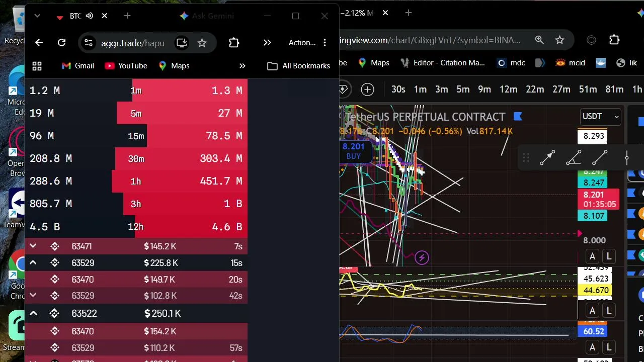Open the apps grid on bookmarks bar
The height and width of the screenshot is (362, 644).
click(x=37, y=66)
